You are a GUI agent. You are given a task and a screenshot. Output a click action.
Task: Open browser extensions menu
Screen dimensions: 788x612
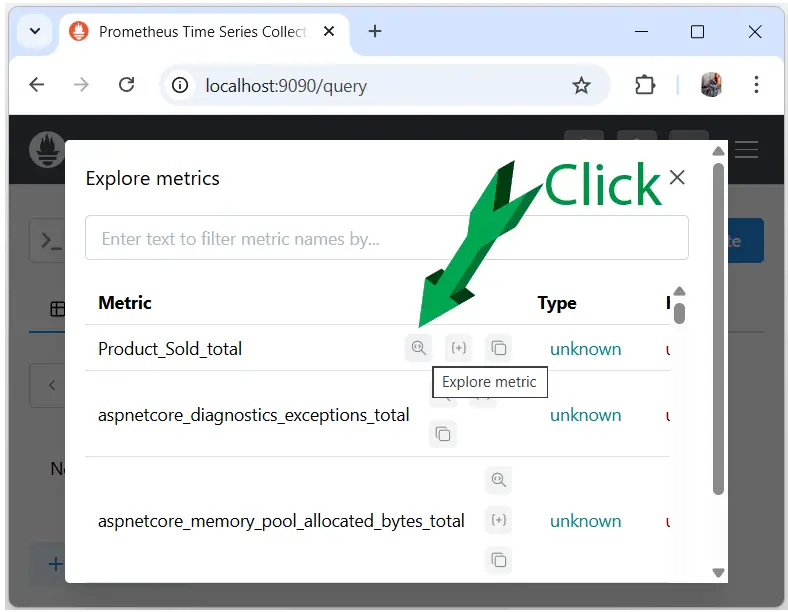[x=645, y=85]
